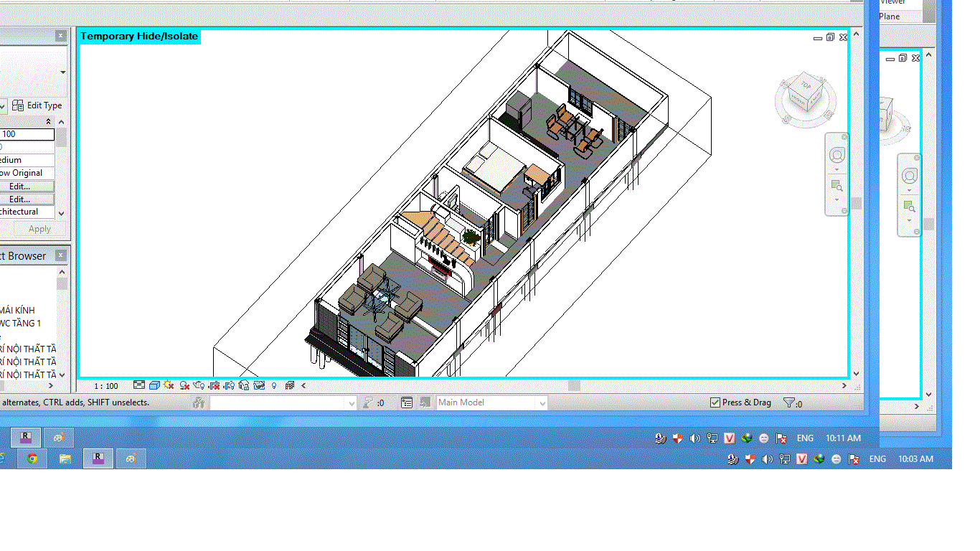The width and height of the screenshot is (980, 551).
Task: Open the Properties type selector dropdown
Action: point(63,72)
